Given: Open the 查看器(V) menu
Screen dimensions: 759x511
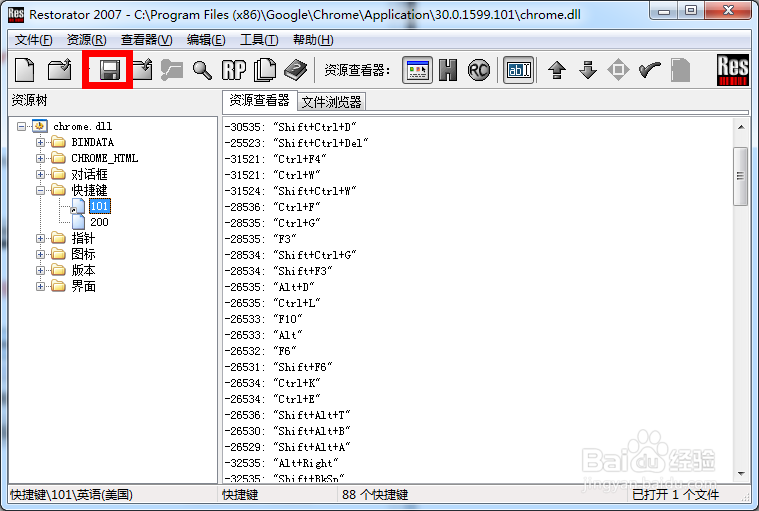Looking at the screenshot, I should pyautogui.click(x=146, y=40).
